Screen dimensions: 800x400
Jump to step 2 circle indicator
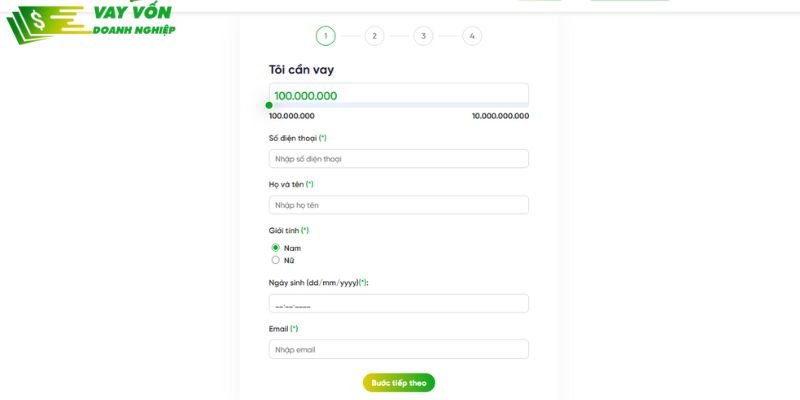pyautogui.click(x=374, y=36)
